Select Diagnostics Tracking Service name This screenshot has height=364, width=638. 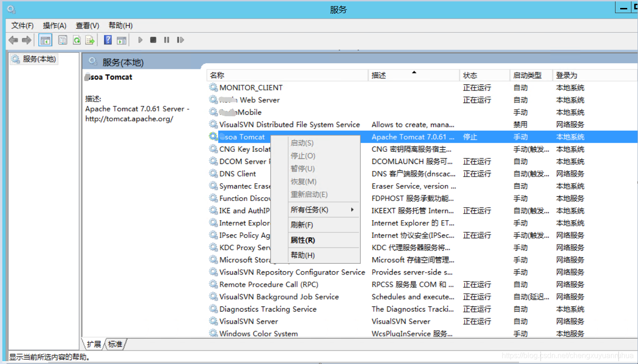point(268,309)
